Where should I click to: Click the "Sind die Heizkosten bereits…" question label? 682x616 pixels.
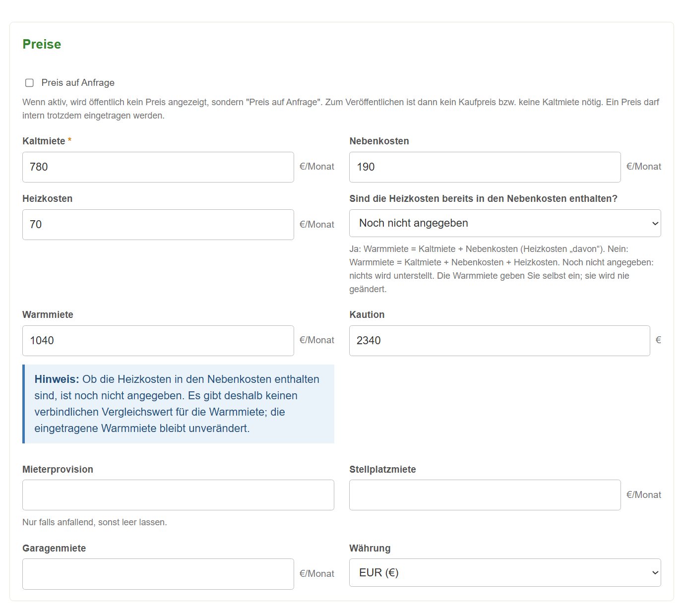click(x=483, y=198)
